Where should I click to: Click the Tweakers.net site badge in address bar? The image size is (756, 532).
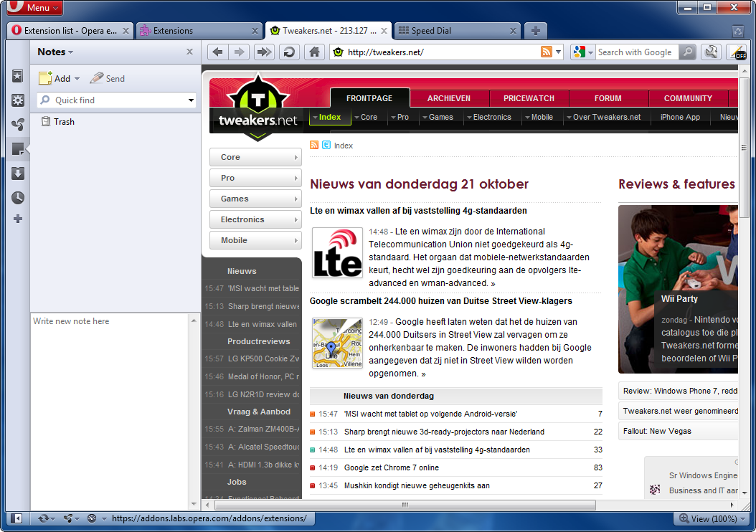[338, 52]
